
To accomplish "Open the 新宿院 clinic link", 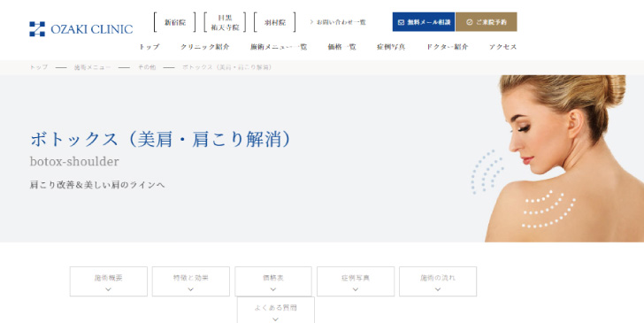I will pyautogui.click(x=175, y=22).
